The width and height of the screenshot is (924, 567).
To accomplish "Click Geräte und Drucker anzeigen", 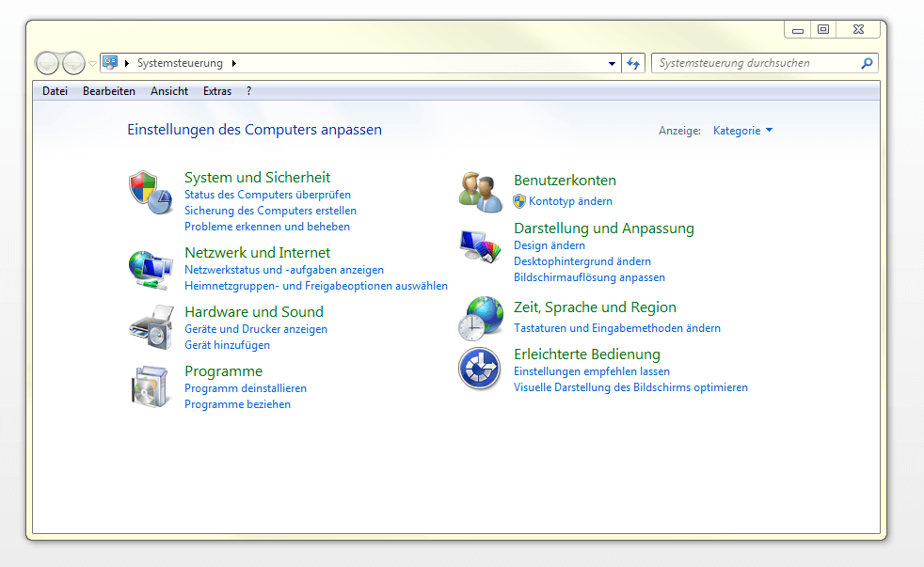I will coord(256,329).
